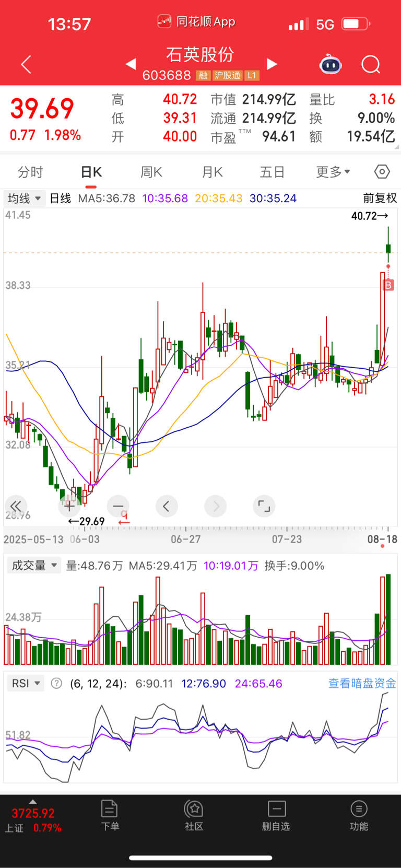Tap the L1 quote level tag
Image resolution: width=401 pixels, height=868 pixels.
252,76
